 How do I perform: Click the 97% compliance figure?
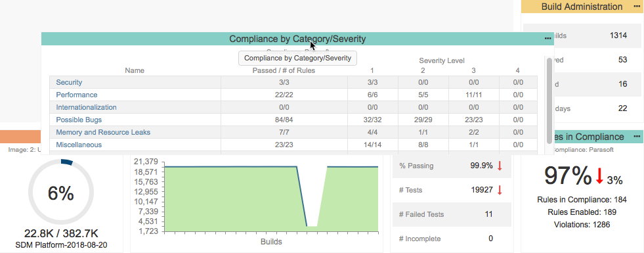point(568,176)
